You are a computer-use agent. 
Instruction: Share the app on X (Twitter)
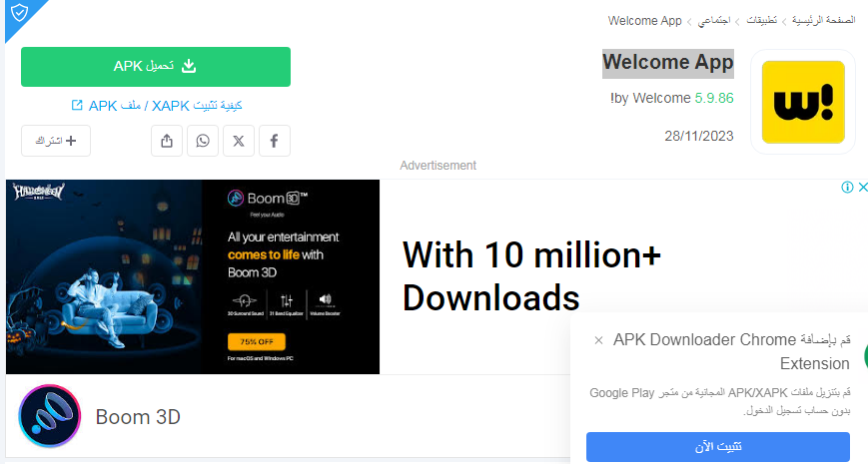[x=238, y=141]
